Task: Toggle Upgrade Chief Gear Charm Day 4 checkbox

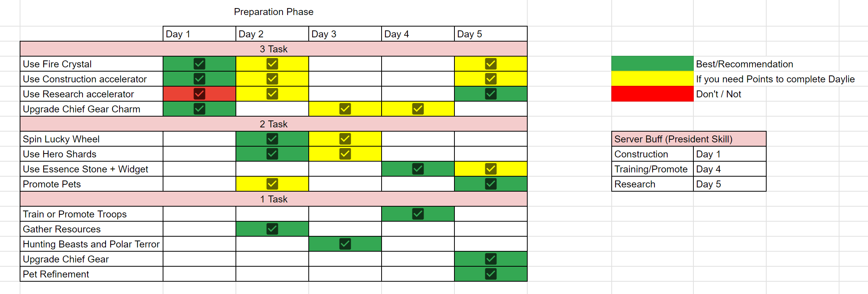Action: (418, 109)
